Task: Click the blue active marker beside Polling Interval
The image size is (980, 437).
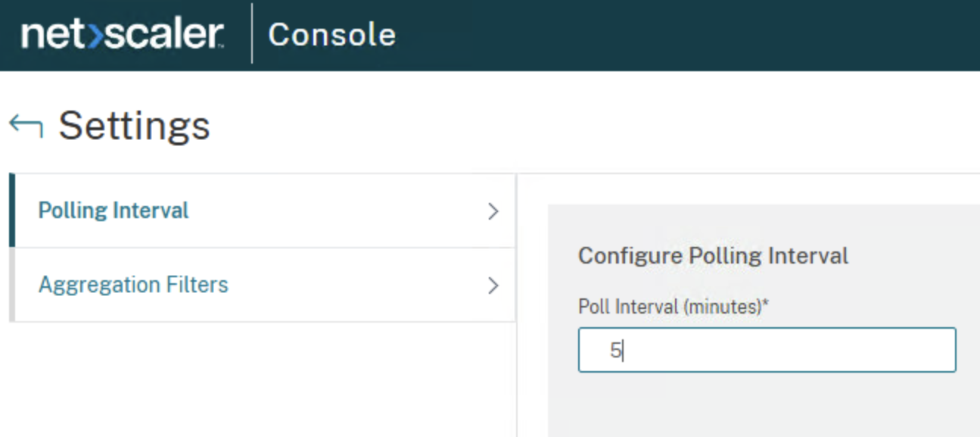Action: 12,211
